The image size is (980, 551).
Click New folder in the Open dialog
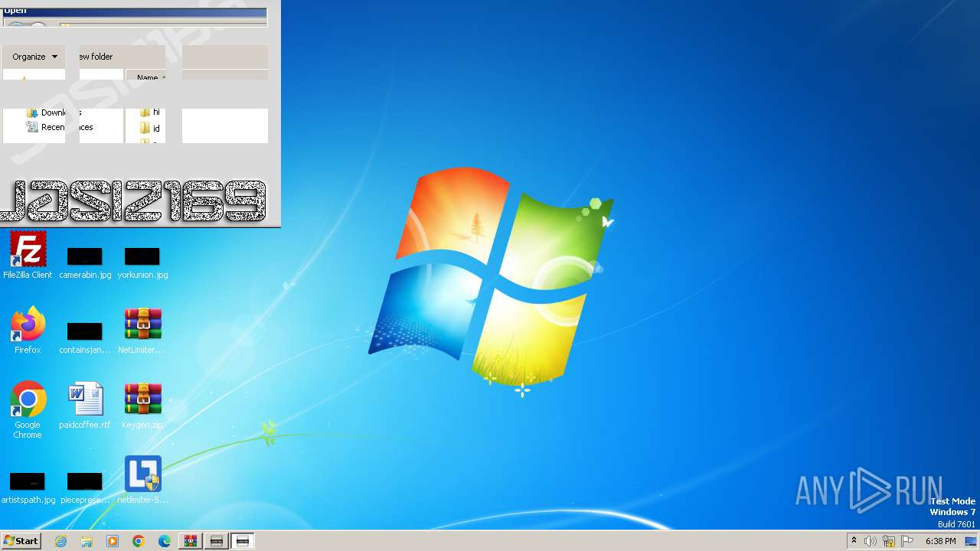[96, 57]
